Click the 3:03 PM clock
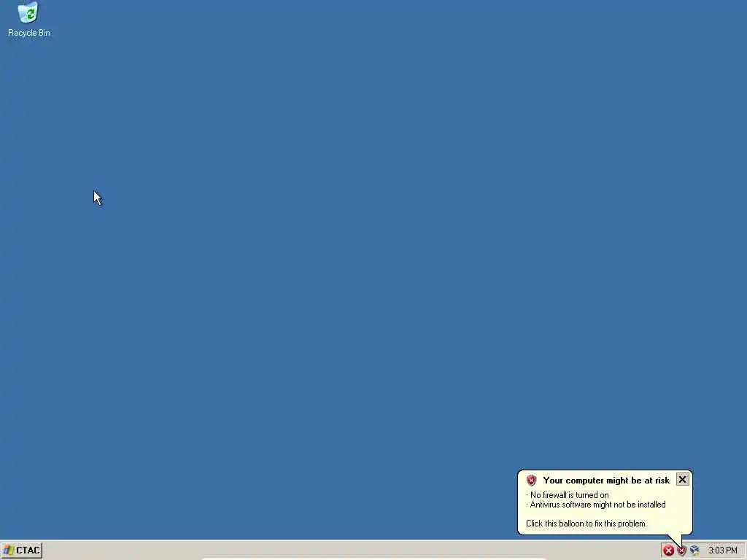 point(723,551)
